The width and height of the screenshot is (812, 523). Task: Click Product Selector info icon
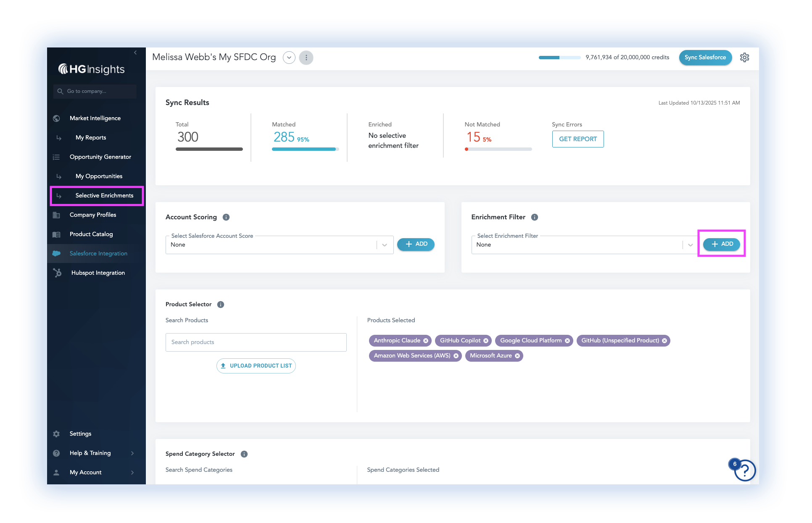click(221, 305)
